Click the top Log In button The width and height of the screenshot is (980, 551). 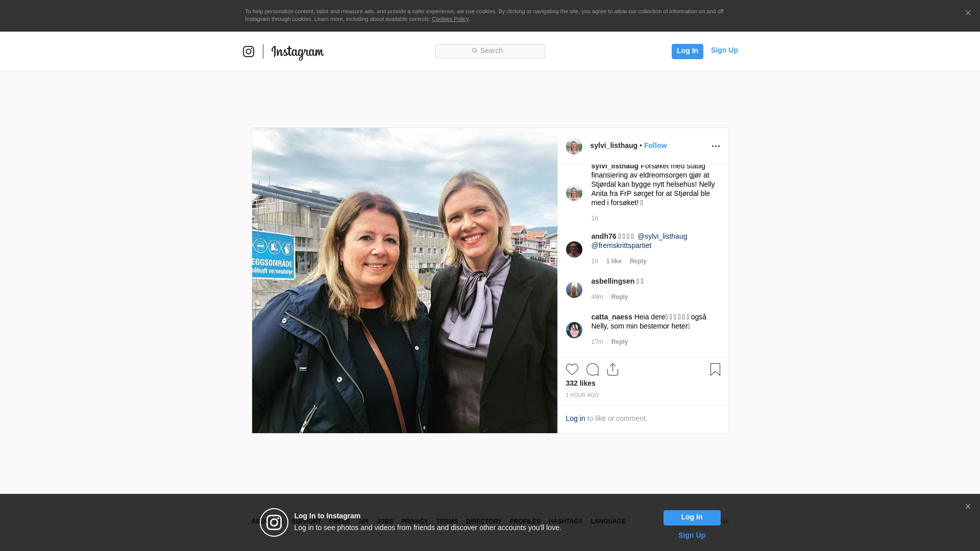[x=687, y=51]
